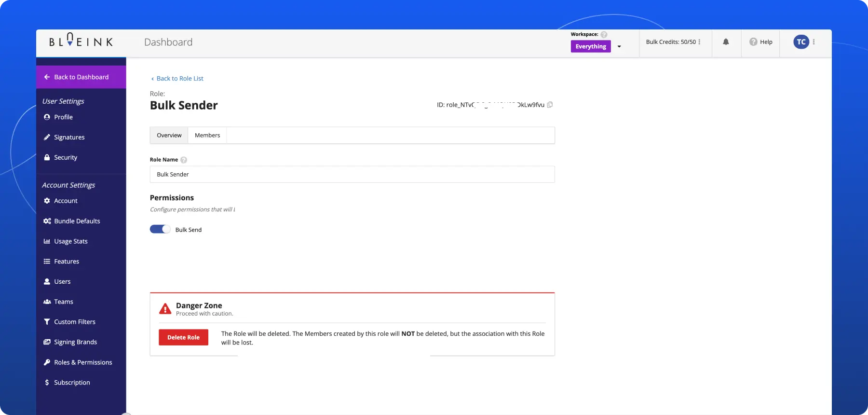Switch to the Members tab
868x415 pixels.
(x=207, y=136)
